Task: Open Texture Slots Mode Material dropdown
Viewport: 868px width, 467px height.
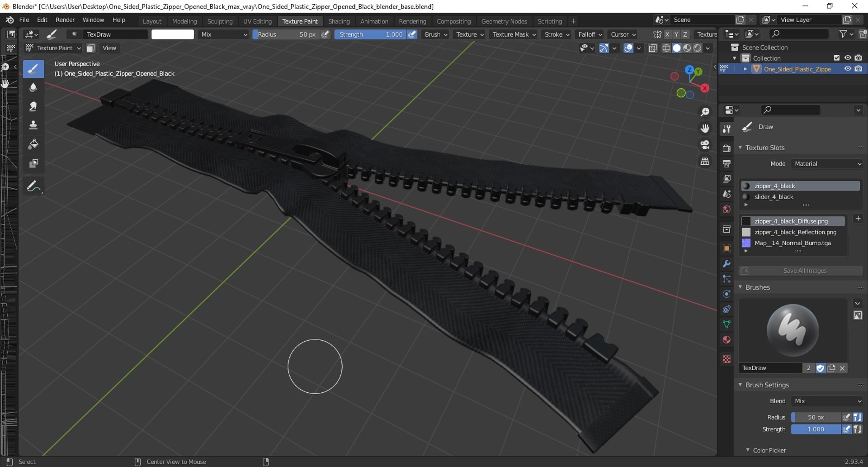Action: [827, 164]
